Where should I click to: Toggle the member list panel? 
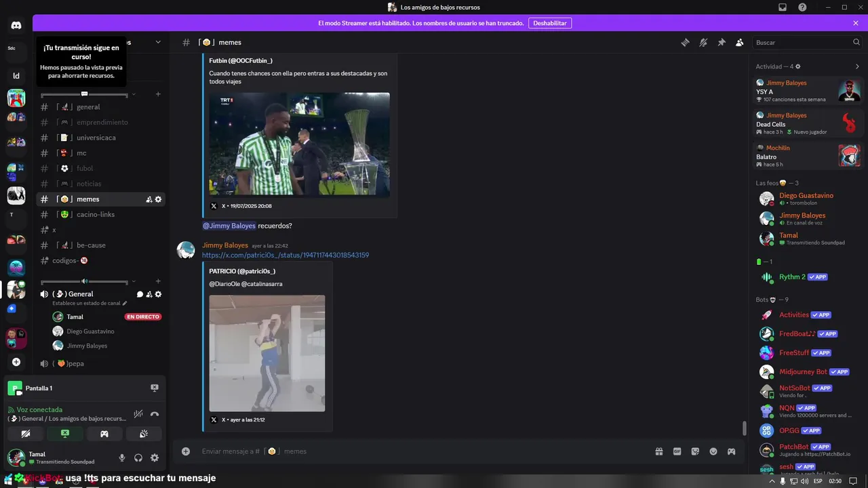tap(739, 42)
